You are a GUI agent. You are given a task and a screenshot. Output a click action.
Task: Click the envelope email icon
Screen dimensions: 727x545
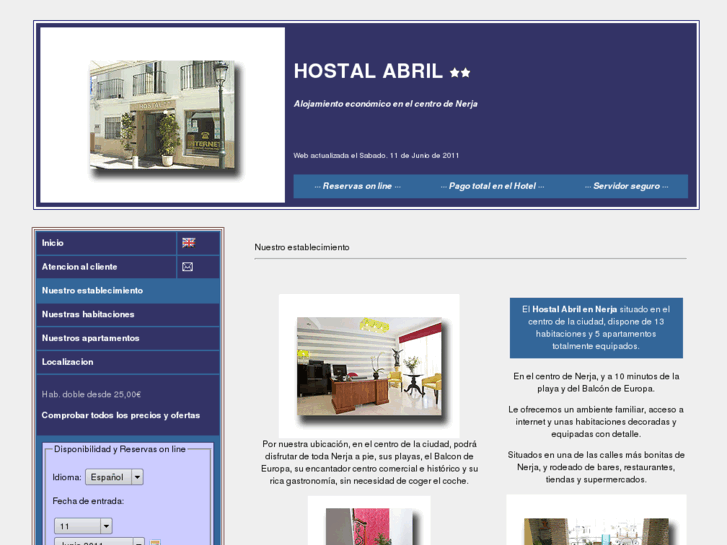click(187, 267)
